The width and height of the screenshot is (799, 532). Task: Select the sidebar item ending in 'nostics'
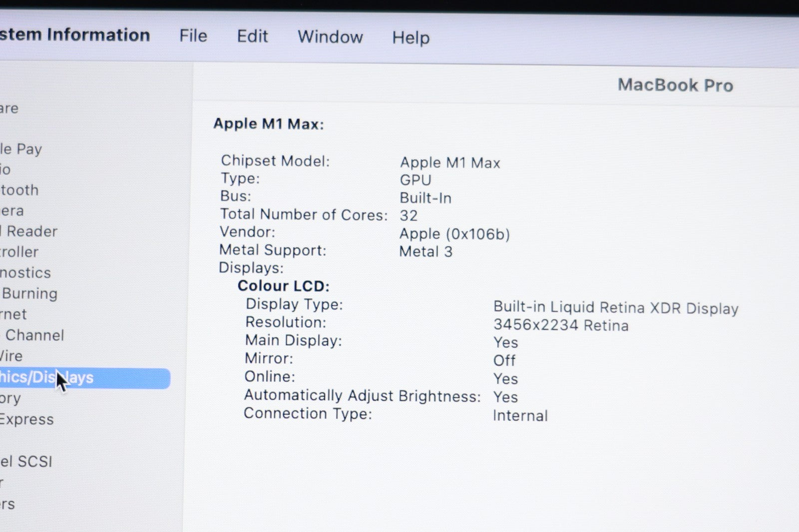pyautogui.click(x=25, y=272)
